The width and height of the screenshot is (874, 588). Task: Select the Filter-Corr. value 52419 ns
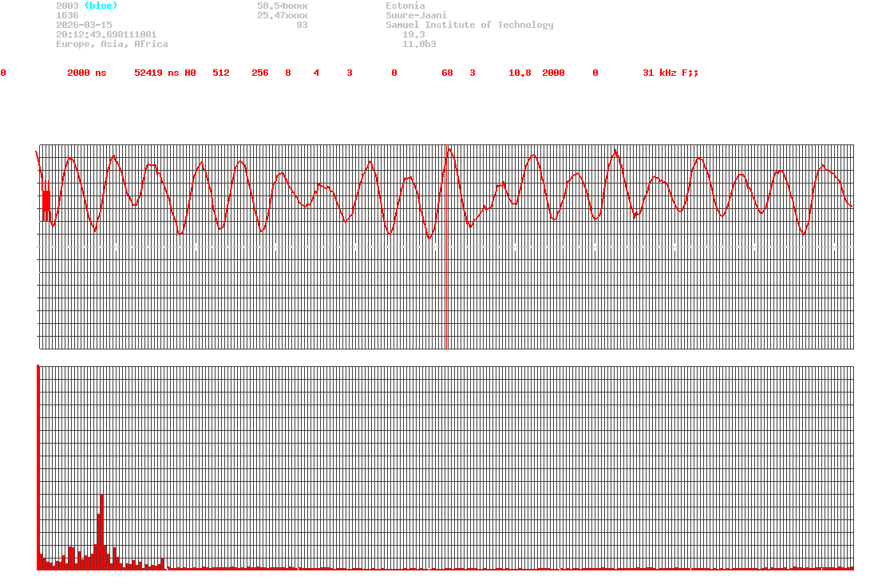tap(156, 73)
